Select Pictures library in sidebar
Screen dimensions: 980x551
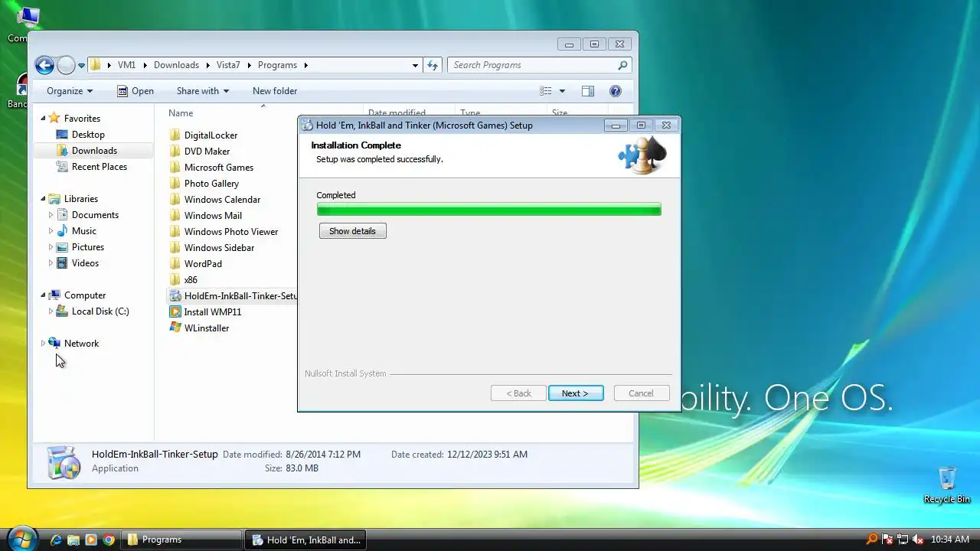coord(88,247)
